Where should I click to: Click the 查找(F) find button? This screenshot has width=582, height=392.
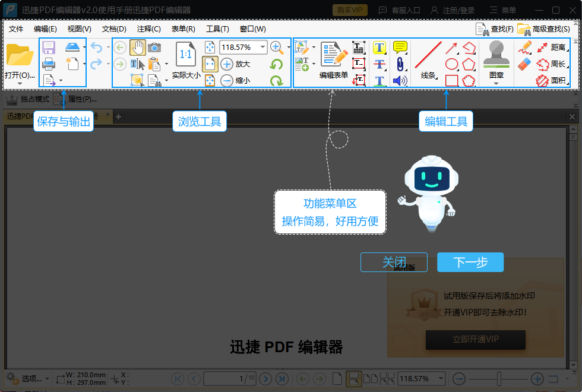(494, 29)
